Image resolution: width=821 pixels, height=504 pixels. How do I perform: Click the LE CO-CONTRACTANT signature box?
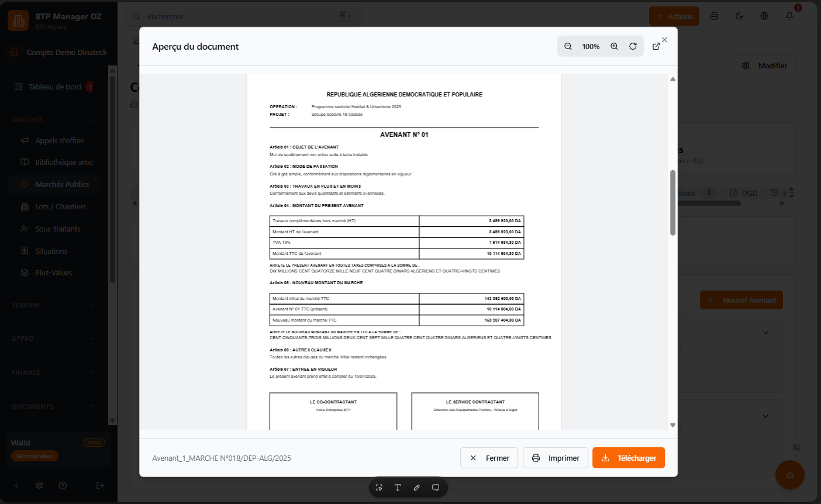333,411
